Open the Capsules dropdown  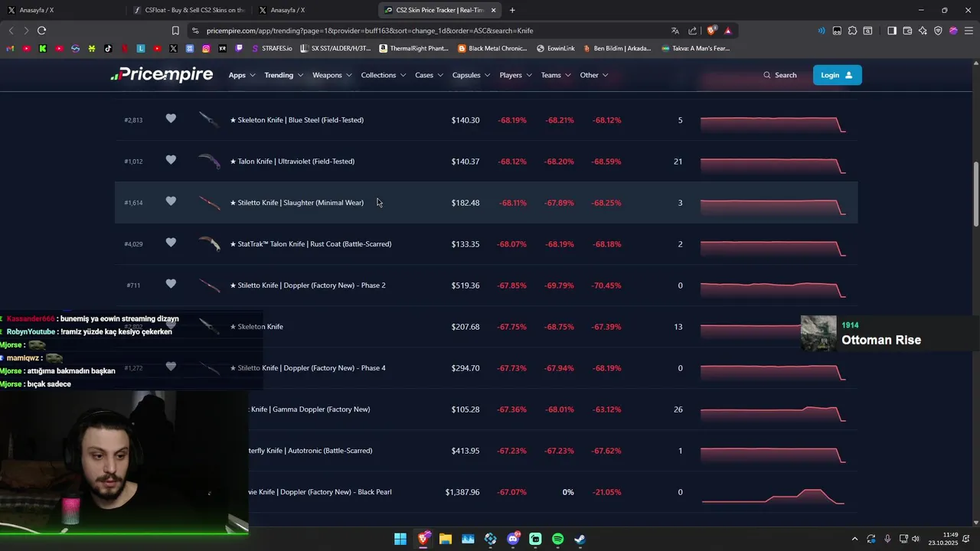coord(471,75)
